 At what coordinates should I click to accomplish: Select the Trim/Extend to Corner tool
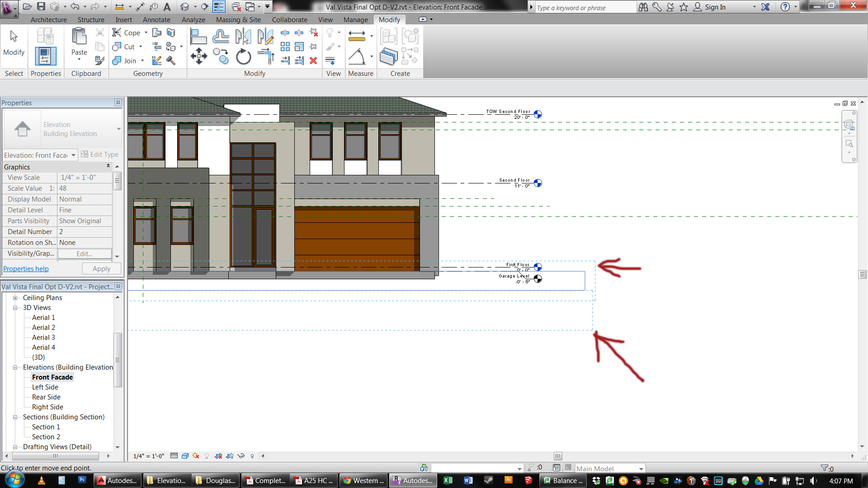coord(266,56)
